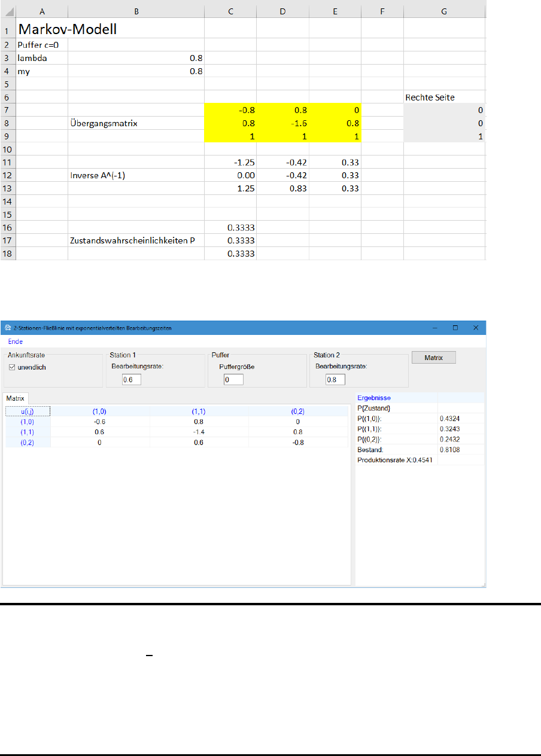This screenshot has height=756, width=541.
Task: Click the app icon in the title bar
Action: pos(8,328)
